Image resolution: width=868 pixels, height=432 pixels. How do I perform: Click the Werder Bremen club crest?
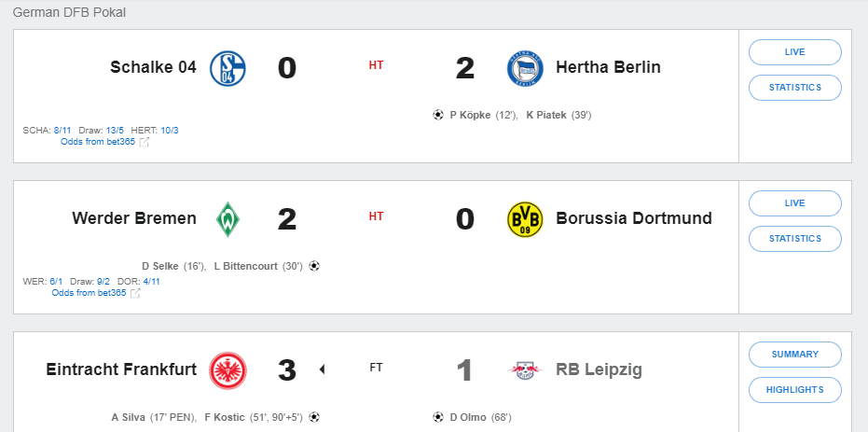click(227, 219)
